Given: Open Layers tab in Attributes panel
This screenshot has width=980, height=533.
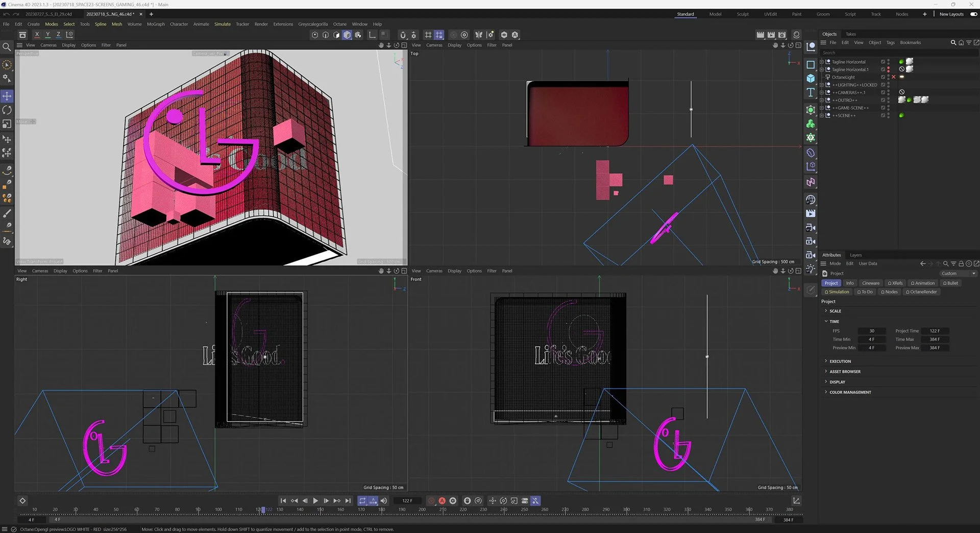Looking at the screenshot, I should [x=855, y=255].
